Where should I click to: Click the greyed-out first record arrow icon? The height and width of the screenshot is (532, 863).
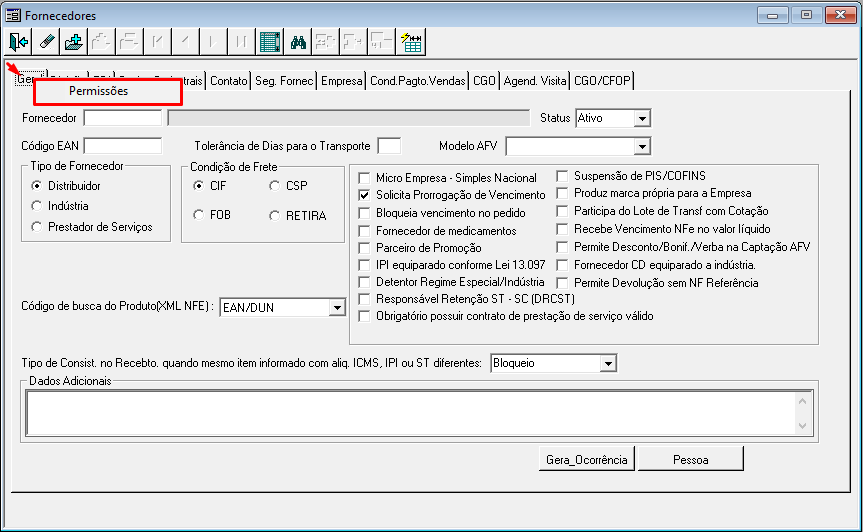point(157,42)
